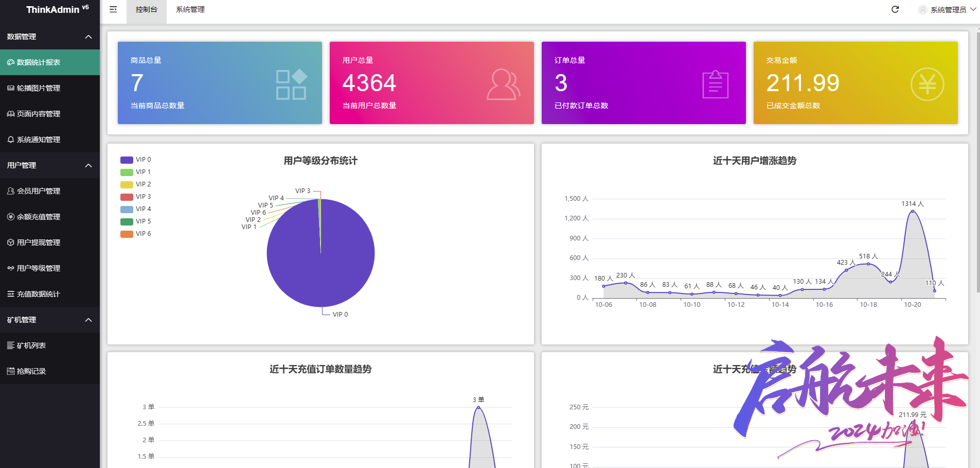This screenshot has width=980, height=468.
Task: Click the link icon beside 用户等级管理
Action: [x=11, y=268]
